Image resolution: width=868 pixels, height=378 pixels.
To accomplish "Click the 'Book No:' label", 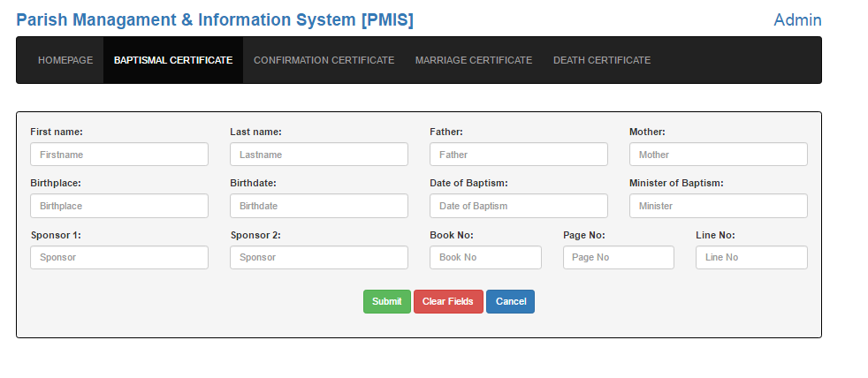I will click(x=452, y=235).
